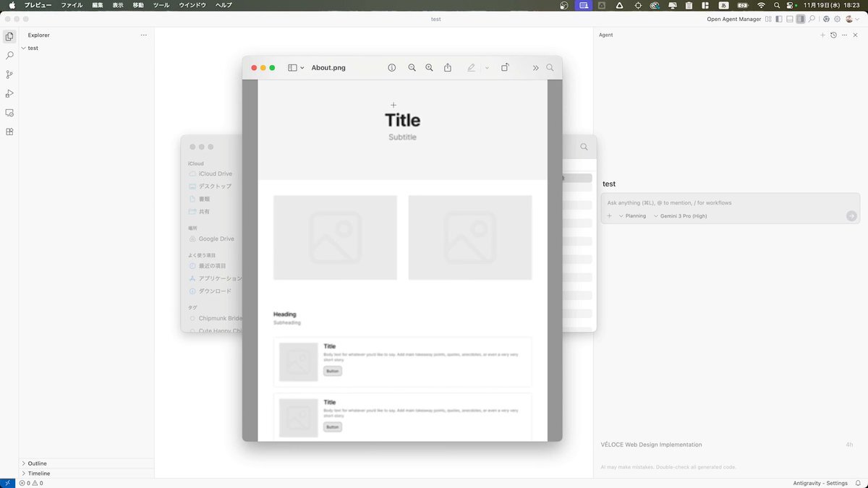This screenshot has width=868, height=488.
Task: Zoom in on About.png in Preview
Action: coord(430,67)
